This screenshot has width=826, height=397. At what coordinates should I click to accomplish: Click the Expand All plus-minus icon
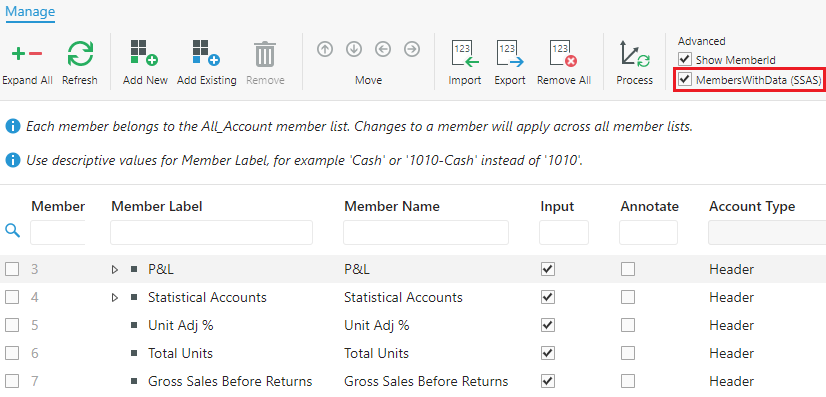pos(27,54)
